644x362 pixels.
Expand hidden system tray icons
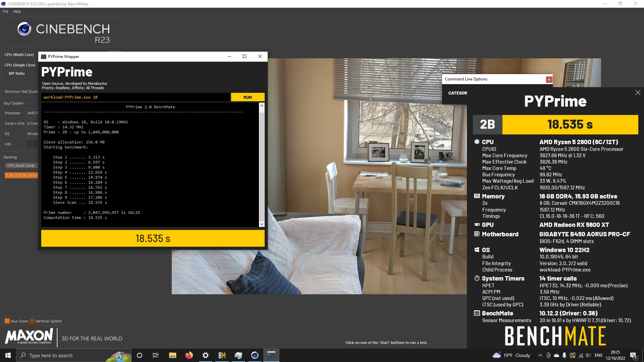540,355
